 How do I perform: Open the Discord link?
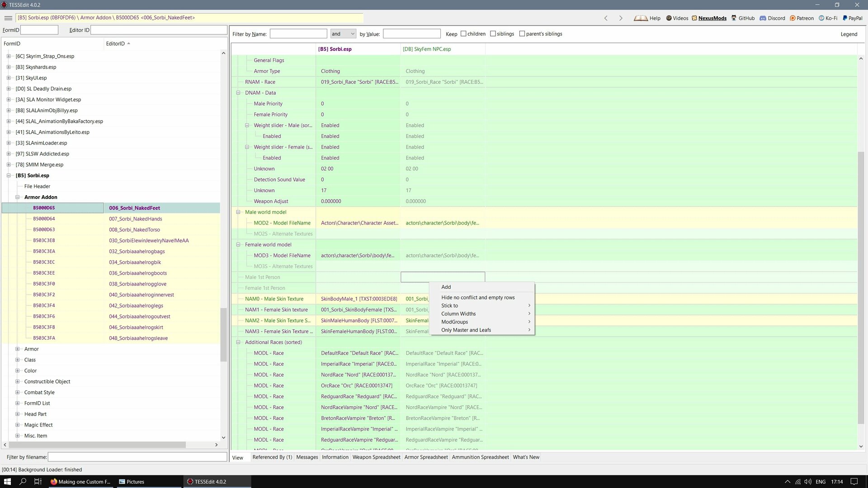click(772, 18)
